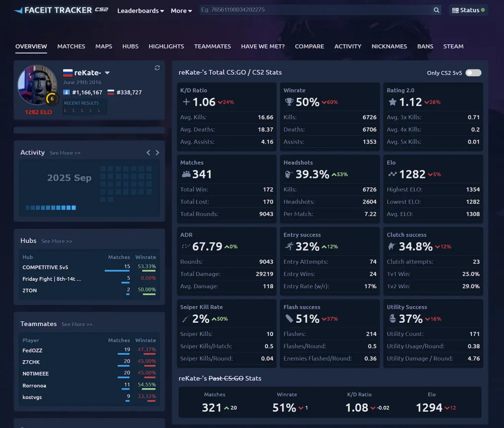Switch to the MATCHES tab
Image resolution: width=504 pixels, height=428 pixels.
71,46
